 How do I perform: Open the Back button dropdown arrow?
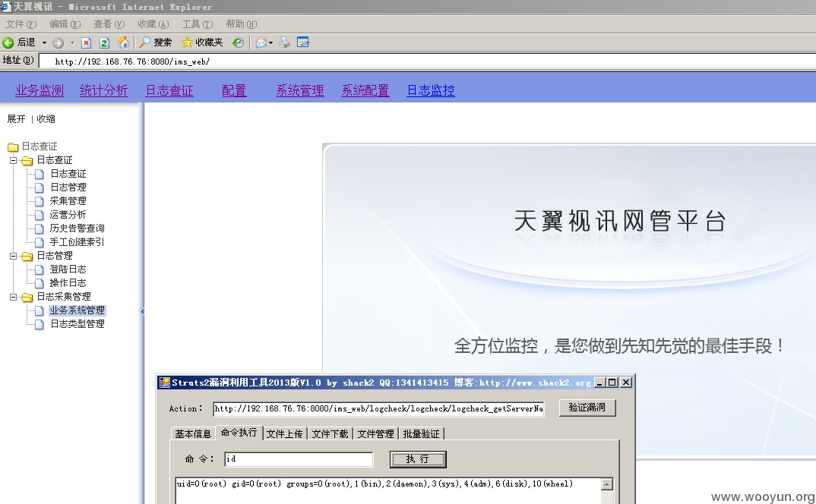click(x=44, y=43)
